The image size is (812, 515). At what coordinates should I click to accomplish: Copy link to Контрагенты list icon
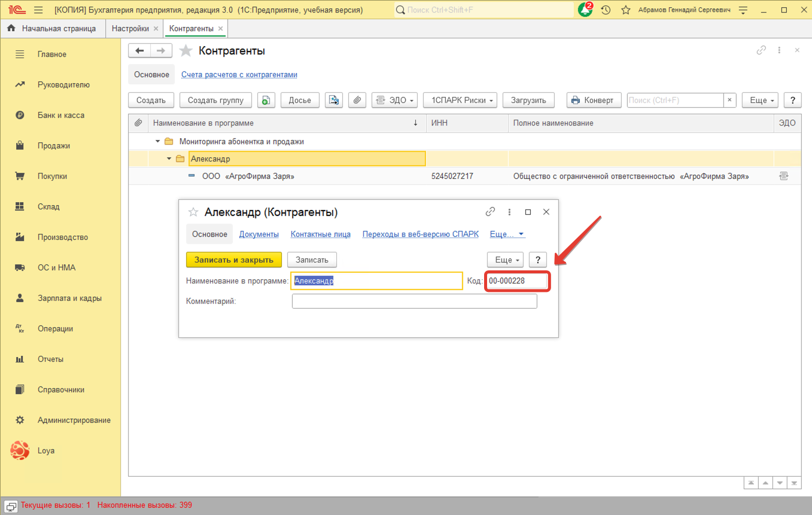761,51
